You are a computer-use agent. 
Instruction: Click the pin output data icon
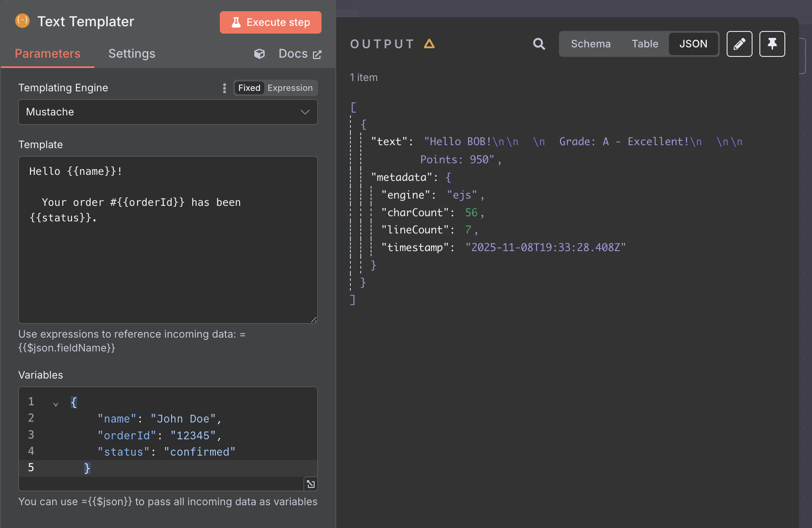[x=772, y=44]
